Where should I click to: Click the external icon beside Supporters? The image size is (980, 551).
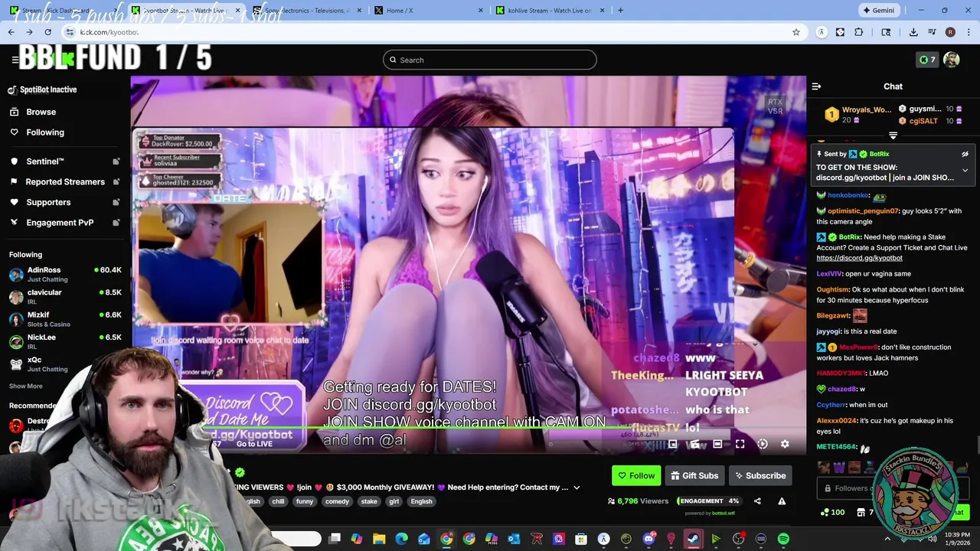[x=116, y=202]
